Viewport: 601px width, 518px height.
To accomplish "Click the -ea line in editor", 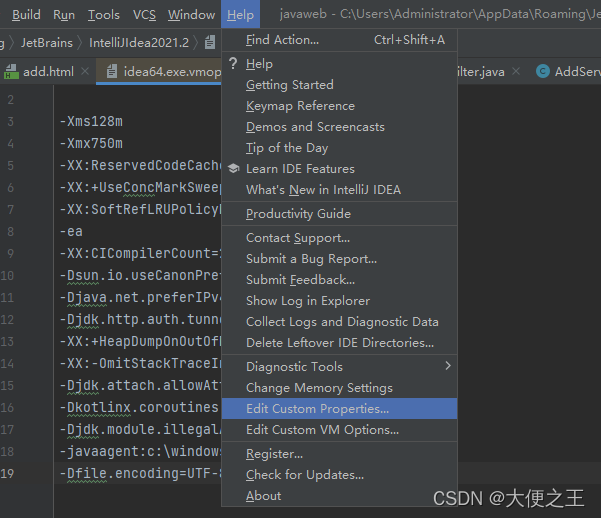I will click(71, 232).
